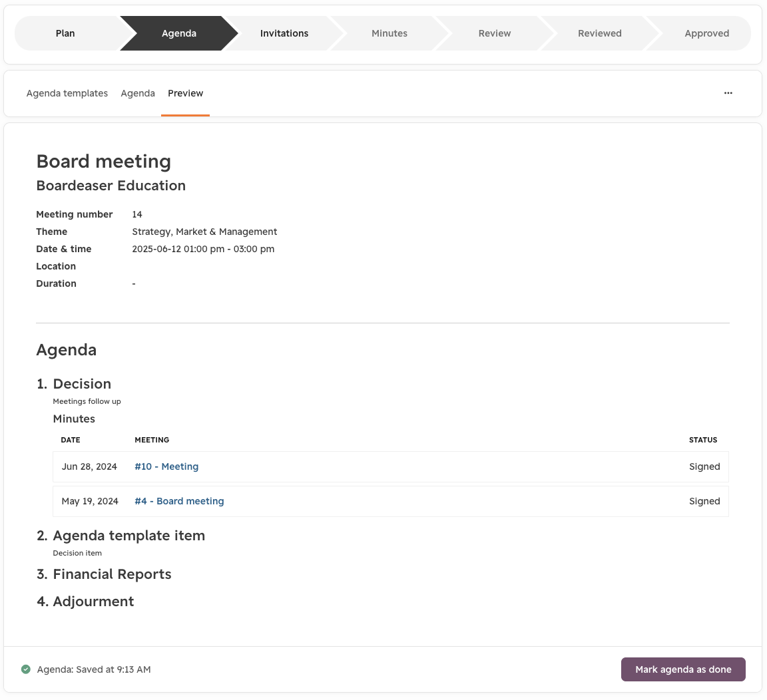The height and width of the screenshot is (700, 767).
Task: Go to the Minutes step
Action: point(389,33)
